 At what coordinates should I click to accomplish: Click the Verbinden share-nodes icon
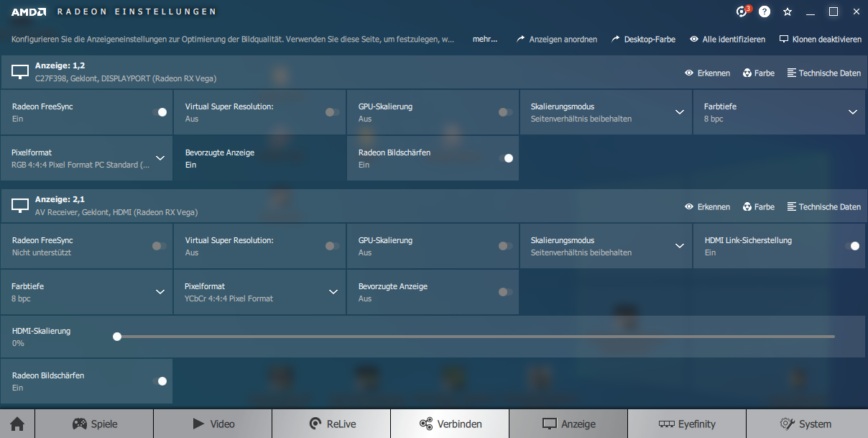[x=425, y=424]
